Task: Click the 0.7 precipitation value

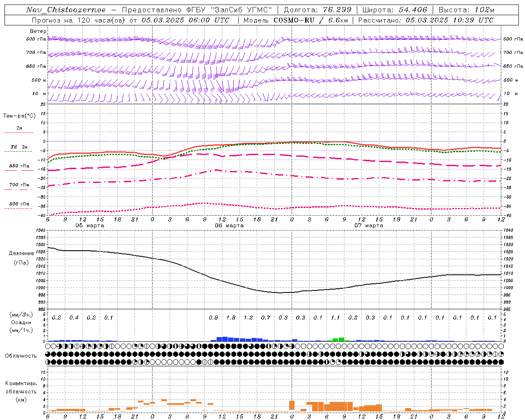Action: point(266,317)
